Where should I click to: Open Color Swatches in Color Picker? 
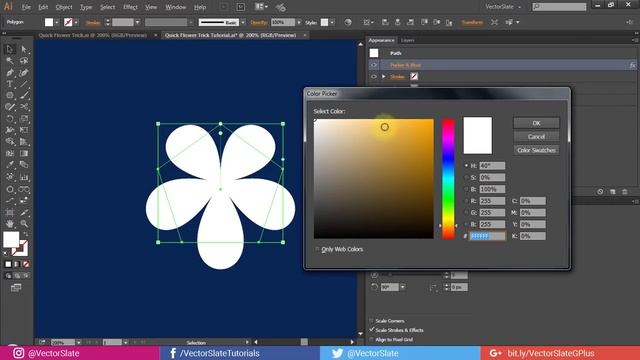point(536,150)
